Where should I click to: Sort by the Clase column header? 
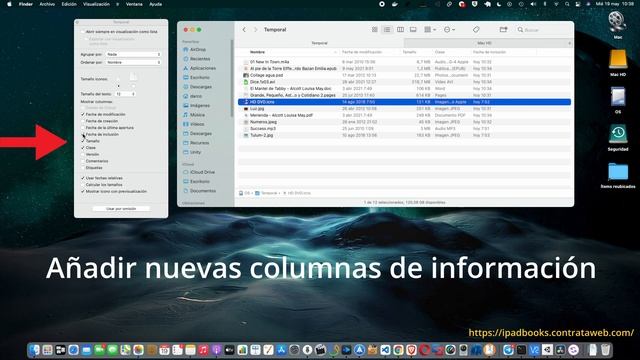coord(440,52)
